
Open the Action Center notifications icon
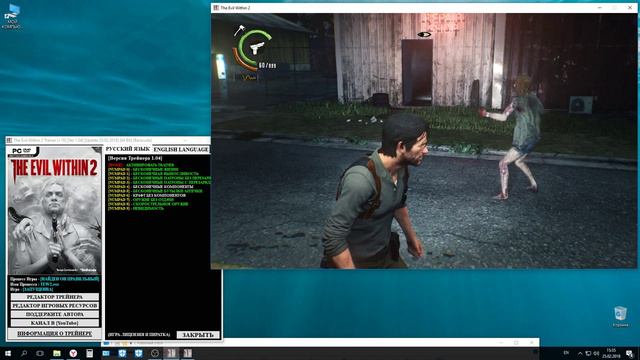(x=630, y=353)
